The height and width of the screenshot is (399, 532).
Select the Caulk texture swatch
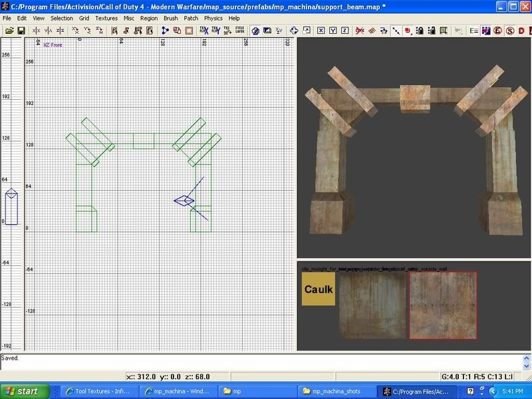319,289
